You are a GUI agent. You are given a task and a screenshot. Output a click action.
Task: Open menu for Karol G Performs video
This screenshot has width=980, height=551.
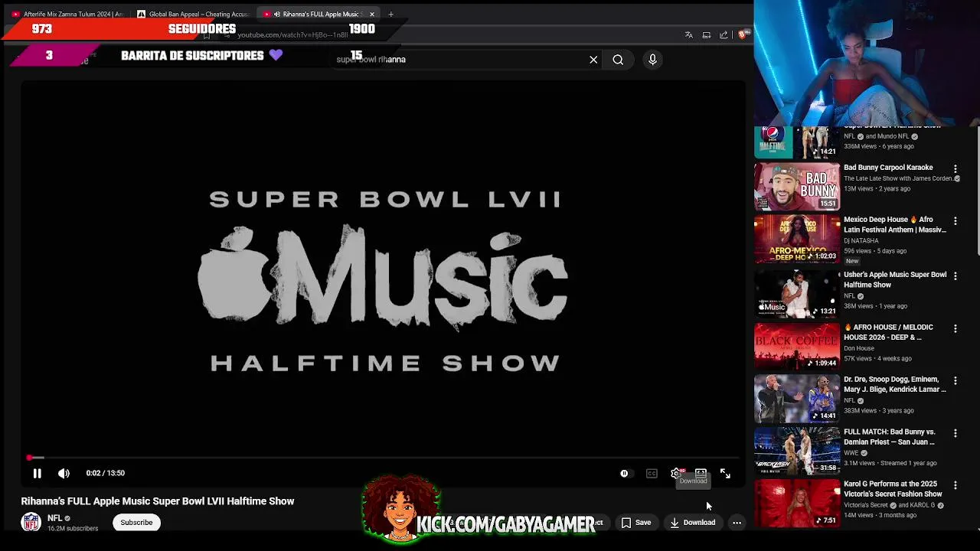[955, 485]
